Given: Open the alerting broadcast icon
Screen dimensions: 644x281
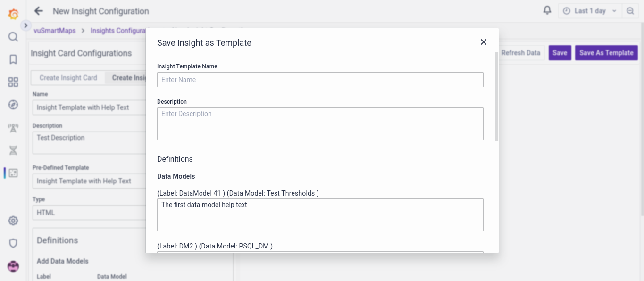Looking at the screenshot, I should [13, 127].
